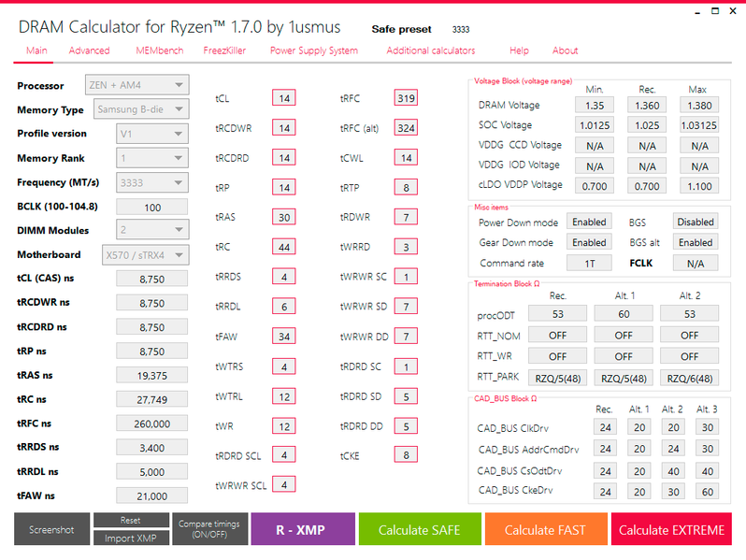746x560 pixels.
Task: Click procODT Rec. value 53
Action: [557, 314]
